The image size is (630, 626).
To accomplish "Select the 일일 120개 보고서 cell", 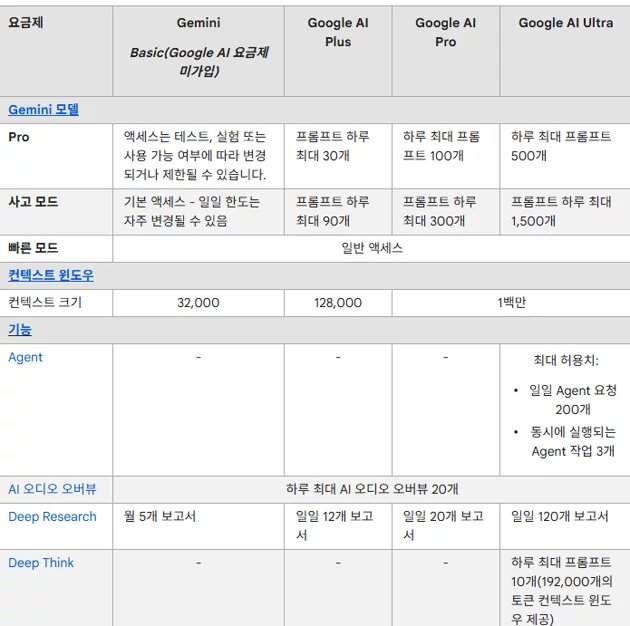I will click(565, 526).
